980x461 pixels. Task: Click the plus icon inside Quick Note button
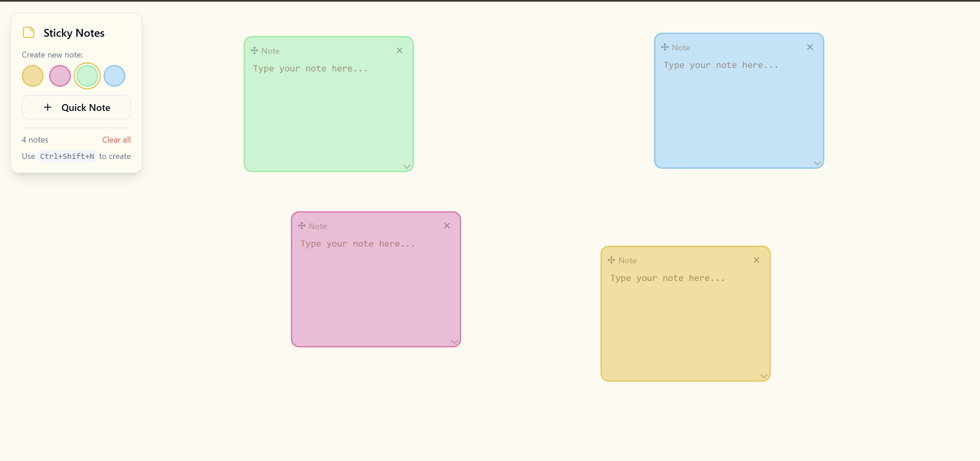48,107
